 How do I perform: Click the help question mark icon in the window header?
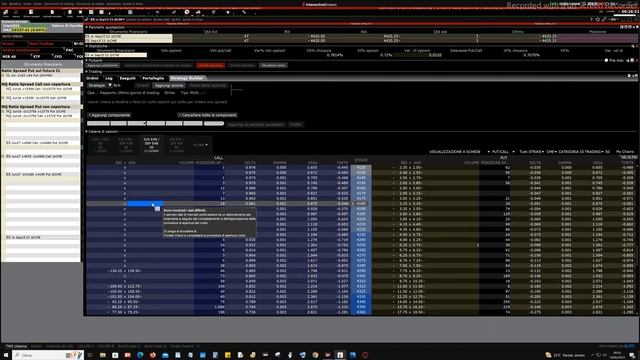click(591, 19)
